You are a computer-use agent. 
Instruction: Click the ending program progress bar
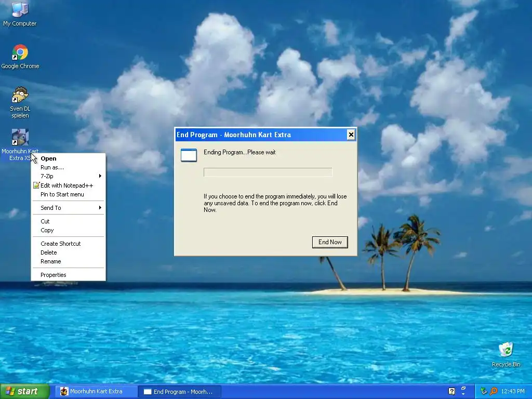pos(268,172)
